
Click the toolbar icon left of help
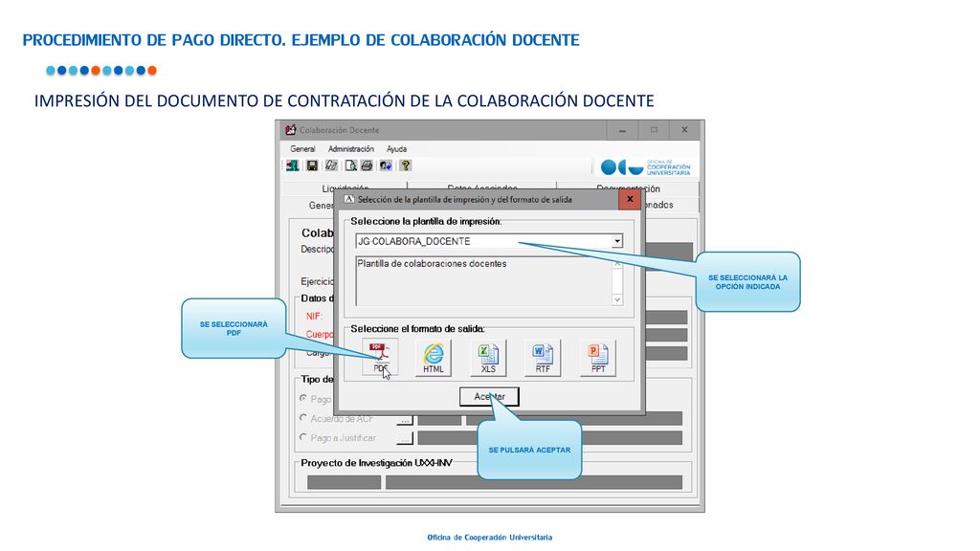point(386,165)
